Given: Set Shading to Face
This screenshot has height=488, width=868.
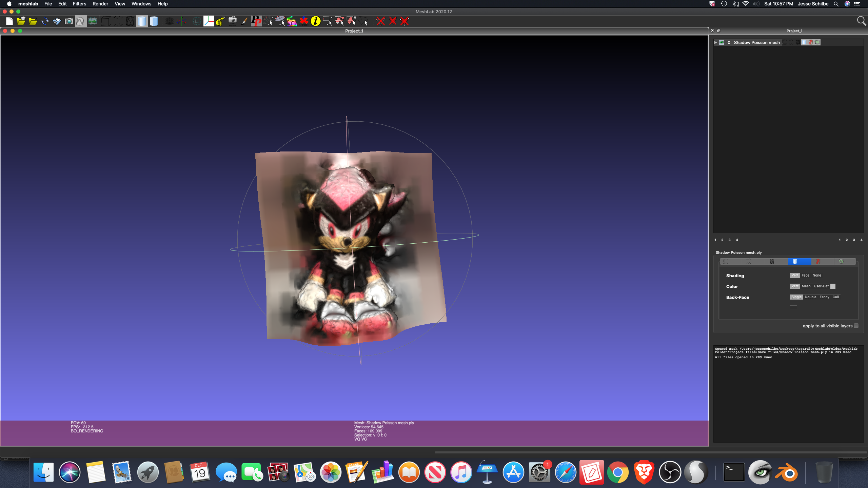Looking at the screenshot, I should click(x=805, y=275).
